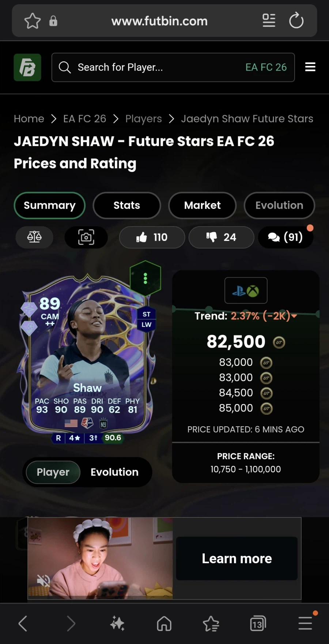Bookmark page with the star icon
This screenshot has width=329, height=644.
pos(32,21)
